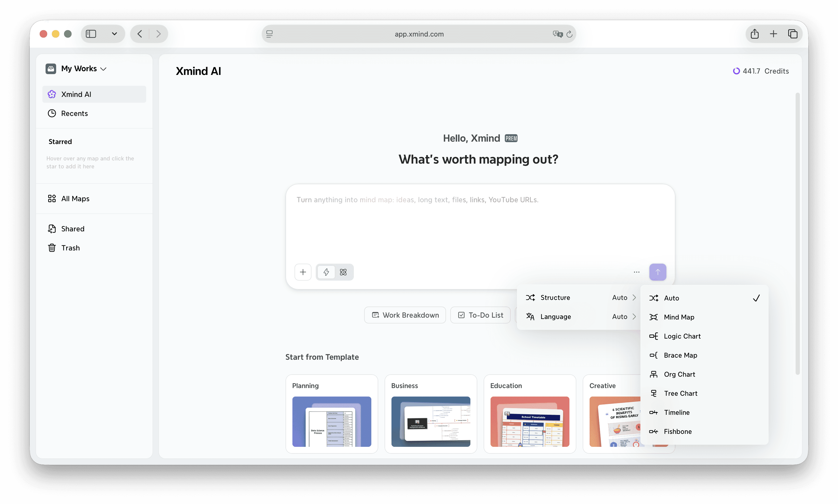Choose Org Chart structure
Screen dimensions: 838x504
pyautogui.click(x=704, y=374)
